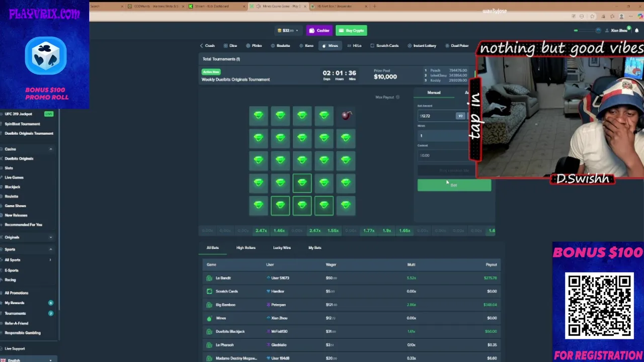Open the notifications bell icon
This screenshot has height=362, width=644.
[636, 31]
